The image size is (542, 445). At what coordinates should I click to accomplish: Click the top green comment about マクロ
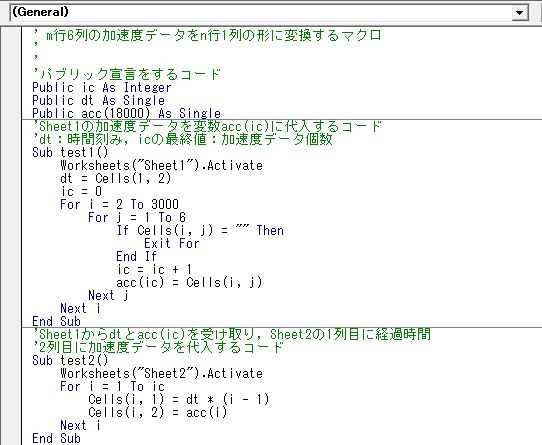207,35
